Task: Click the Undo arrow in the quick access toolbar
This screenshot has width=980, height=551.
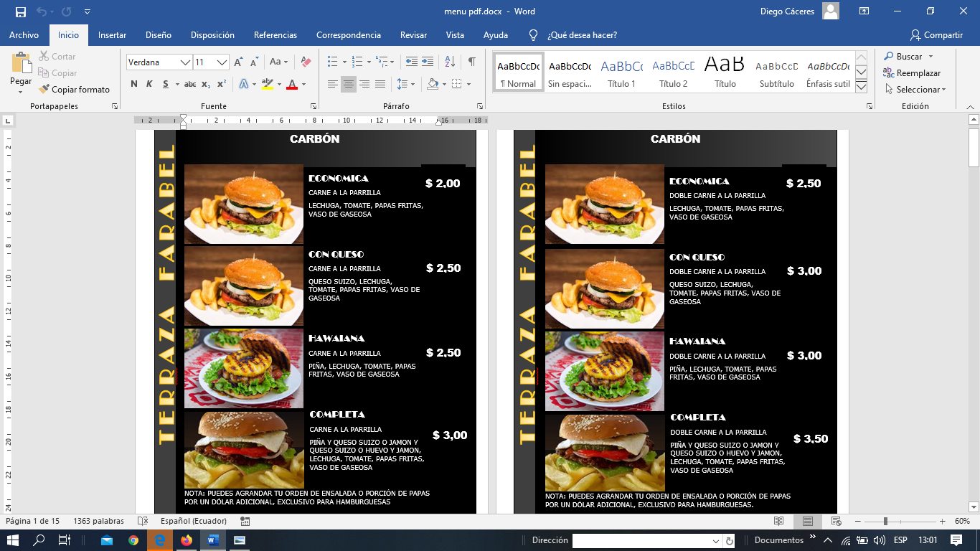Action: pyautogui.click(x=41, y=11)
